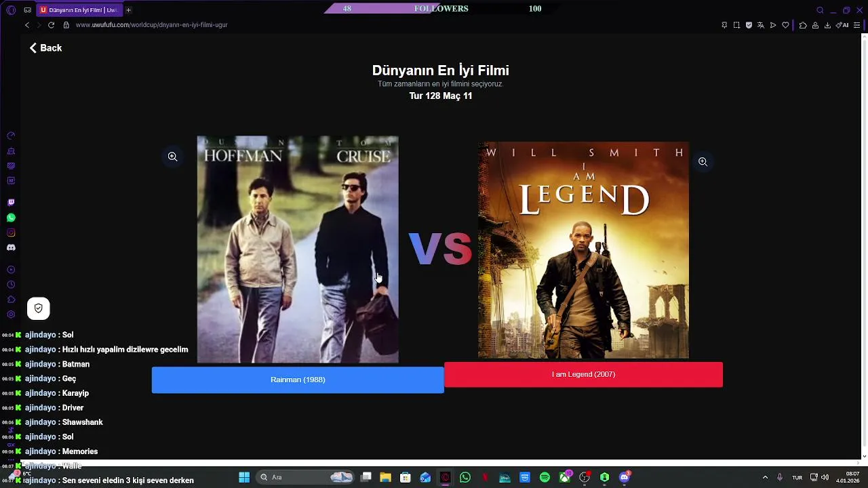868x488 pixels.
Task: Open Task View on the taskbar
Action: (366, 477)
